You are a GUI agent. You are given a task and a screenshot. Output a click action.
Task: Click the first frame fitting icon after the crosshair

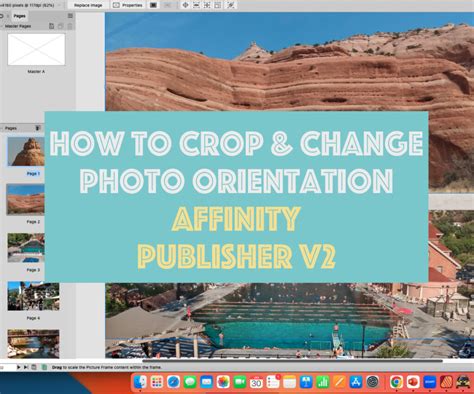[196, 5]
